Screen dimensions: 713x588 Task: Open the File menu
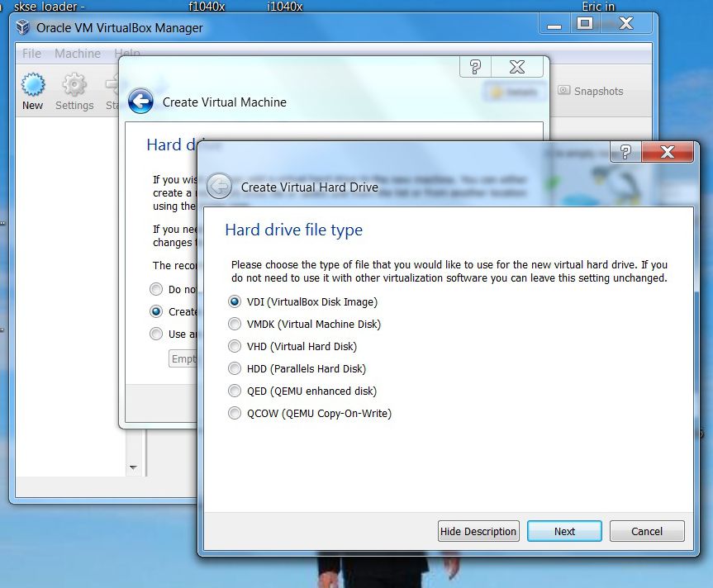pyautogui.click(x=32, y=54)
